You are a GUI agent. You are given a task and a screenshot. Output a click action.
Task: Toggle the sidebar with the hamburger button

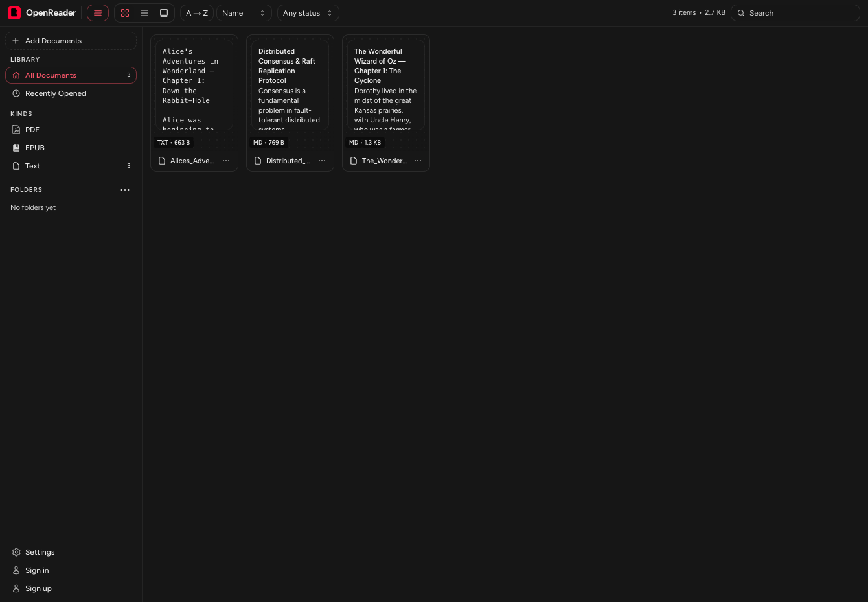click(98, 13)
